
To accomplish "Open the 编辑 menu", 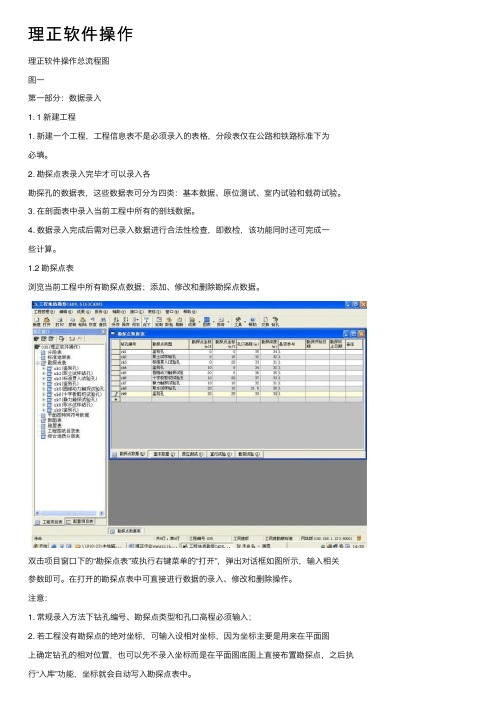I will (x=66, y=312).
